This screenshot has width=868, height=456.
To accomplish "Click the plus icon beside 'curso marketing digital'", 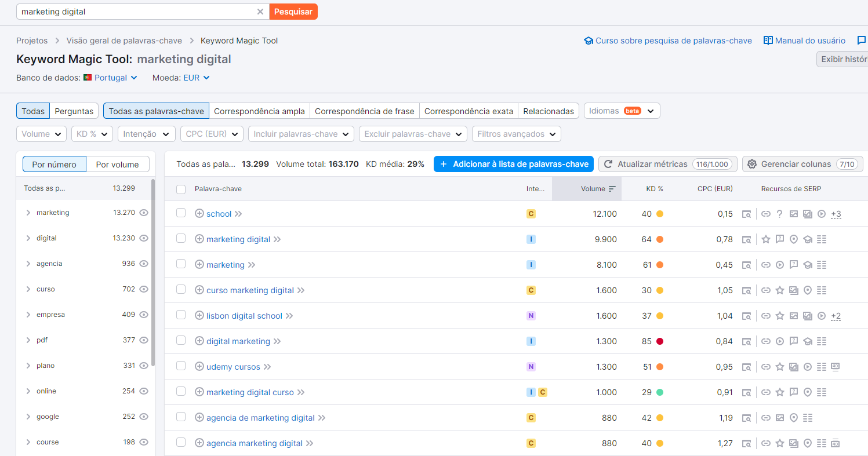I will click(x=199, y=290).
